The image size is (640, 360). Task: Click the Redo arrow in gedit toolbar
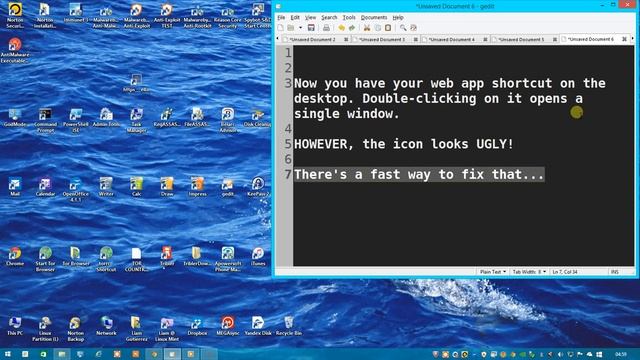(x=351, y=28)
